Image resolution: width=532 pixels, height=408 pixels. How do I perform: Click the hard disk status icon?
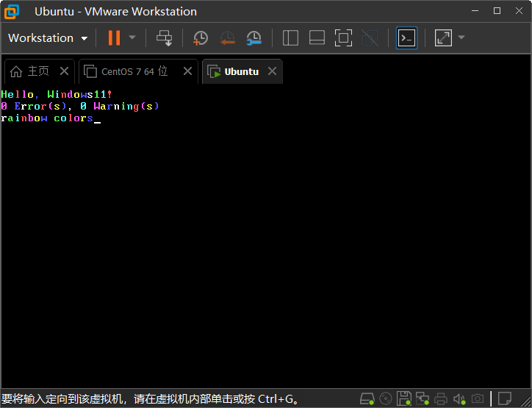[x=367, y=398]
